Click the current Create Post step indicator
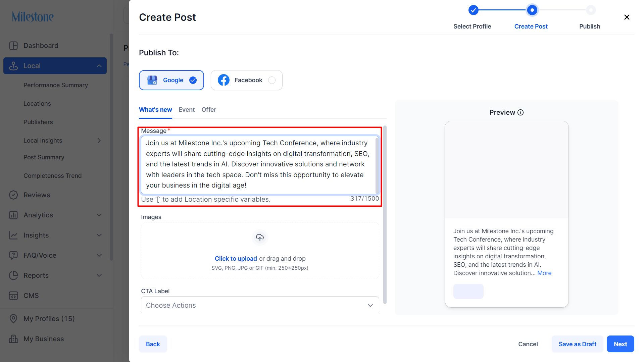Viewport: 644px width, 362px height. (532, 10)
